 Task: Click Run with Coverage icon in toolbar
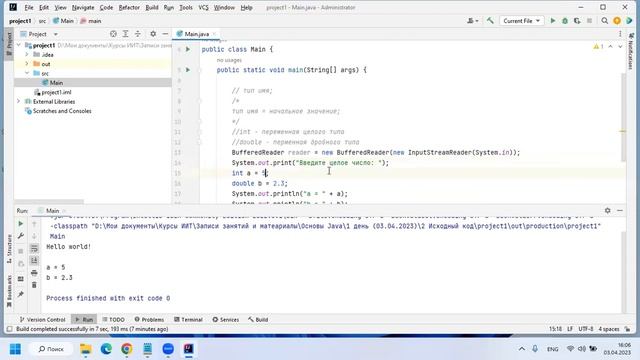(577, 21)
